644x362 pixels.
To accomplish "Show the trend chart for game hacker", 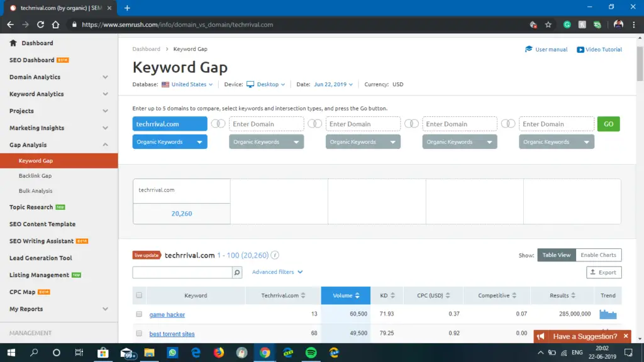I will (x=608, y=314).
